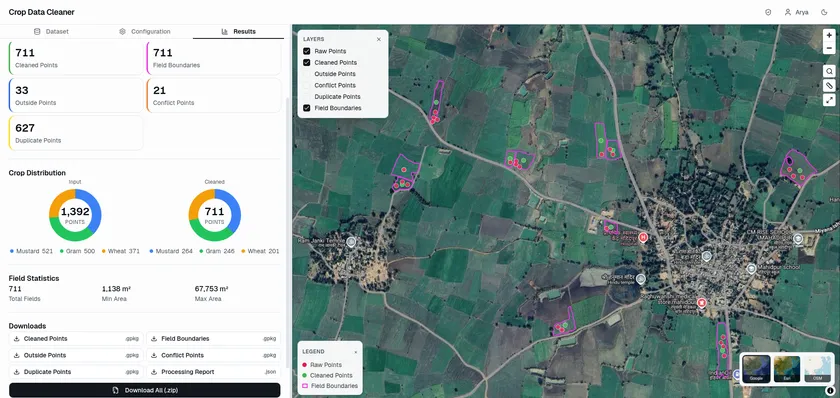Select the Results tab
Image resolution: width=840 pixels, height=398 pixels.
[238, 32]
